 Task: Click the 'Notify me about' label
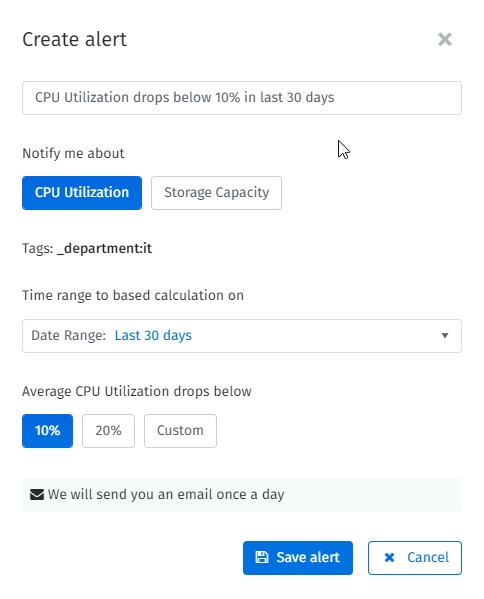(x=73, y=153)
